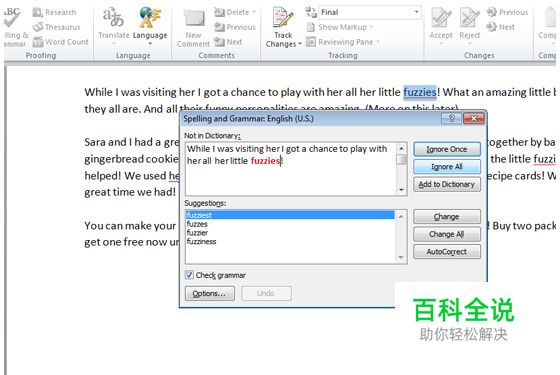Open the Thesaurus
The width and height of the screenshot is (560, 375).
56,27
